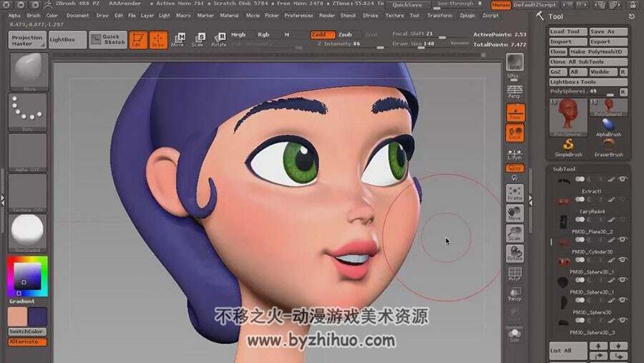This screenshot has width=644, height=363.
Task: Open the Document menu
Action: pos(77,16)
